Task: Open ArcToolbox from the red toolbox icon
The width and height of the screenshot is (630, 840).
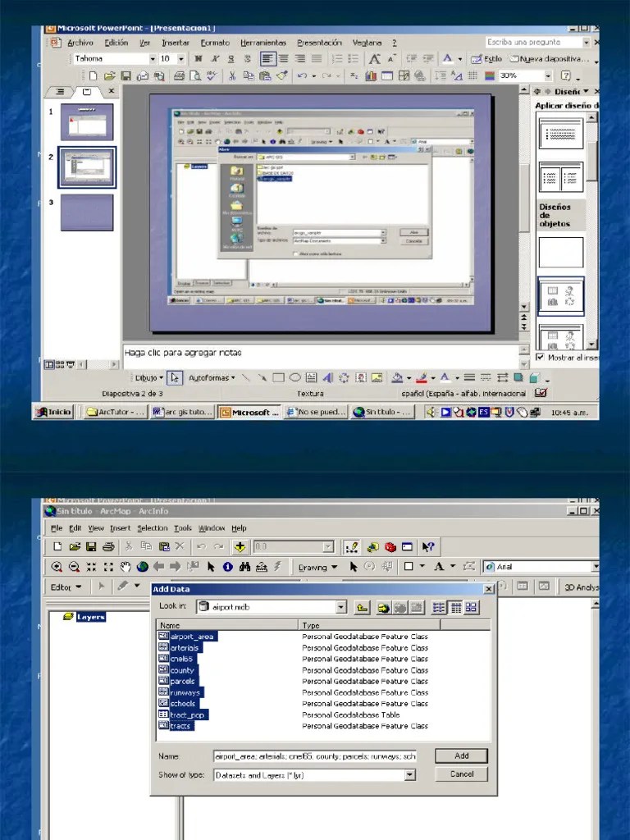Action: tap(390, 546)
